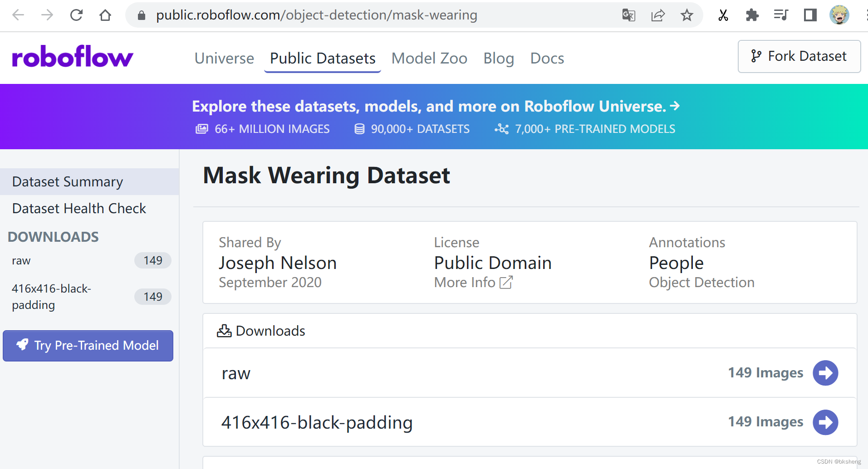Click the database icon beside 90,000+ DATASETS
The image size is (868, 469).
click(359, 129)
